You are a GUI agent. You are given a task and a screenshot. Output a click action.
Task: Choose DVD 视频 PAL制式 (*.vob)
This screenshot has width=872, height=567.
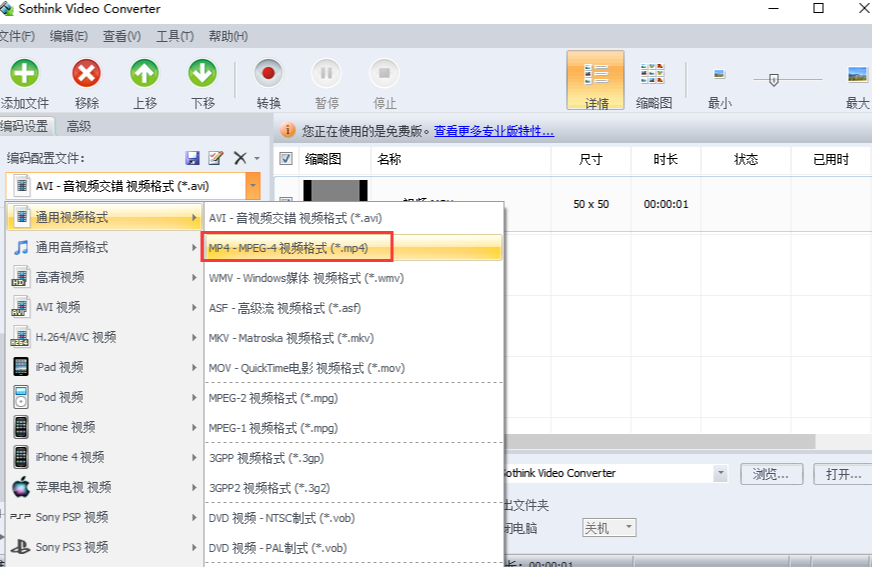point(354,548)
